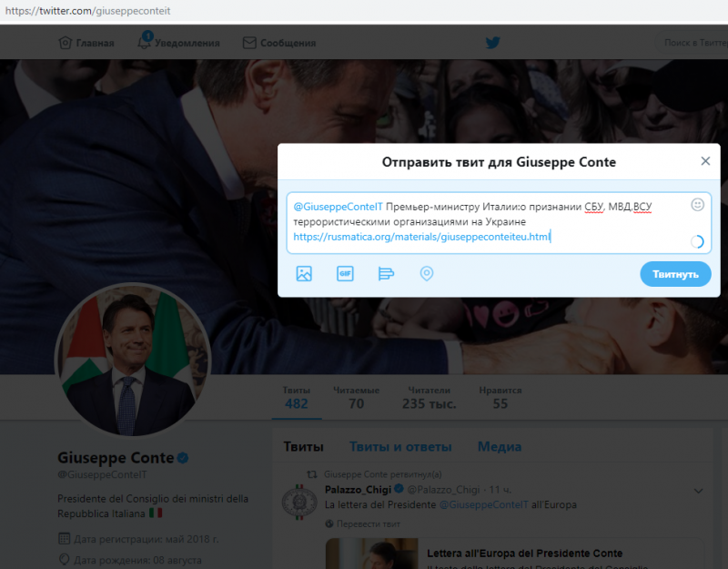Switch to Твиты и ответы tab
This screenshot has height=569, width=728.
pos(400,447)
